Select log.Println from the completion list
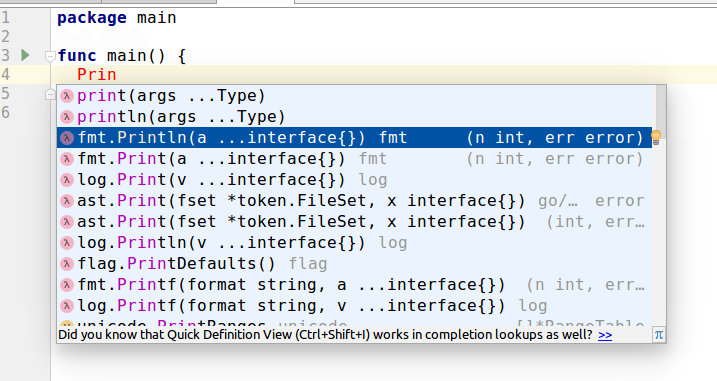Image resolution: width=717 pixels, height=381 pixels. click(x=354, y=243)
